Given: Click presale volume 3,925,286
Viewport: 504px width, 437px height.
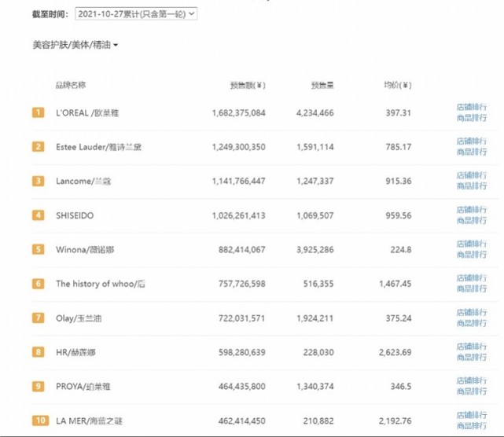Looking at the screenshot, I should pos(315,250).
